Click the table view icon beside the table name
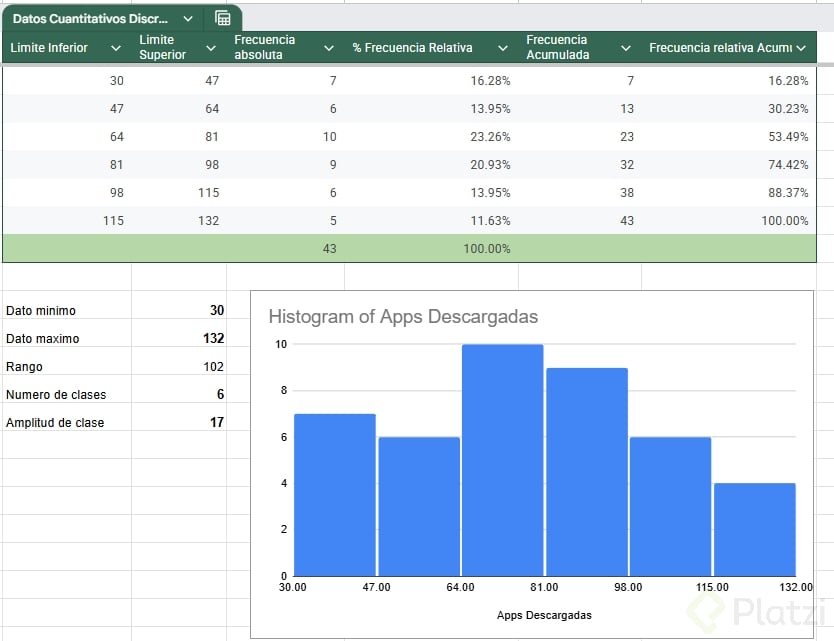The image size is (834, 641). 223,18
